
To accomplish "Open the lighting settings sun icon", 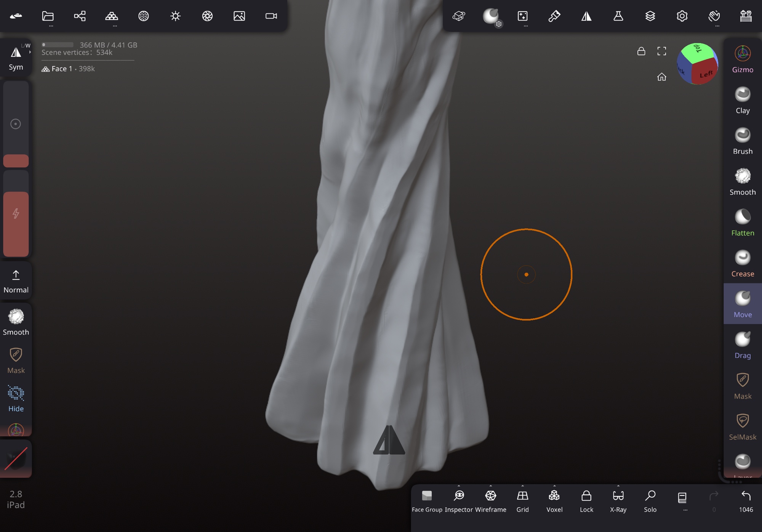I will point(175,16).
